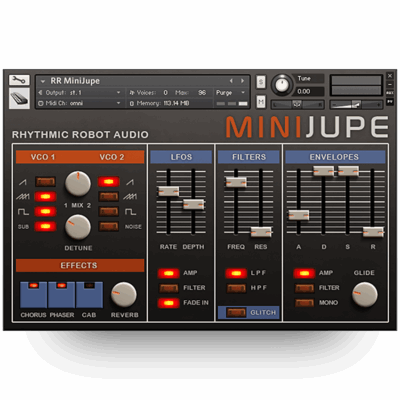Toggle the envelope AMP button
Viewport: 400px width, 400px height.
click(304, 273)
